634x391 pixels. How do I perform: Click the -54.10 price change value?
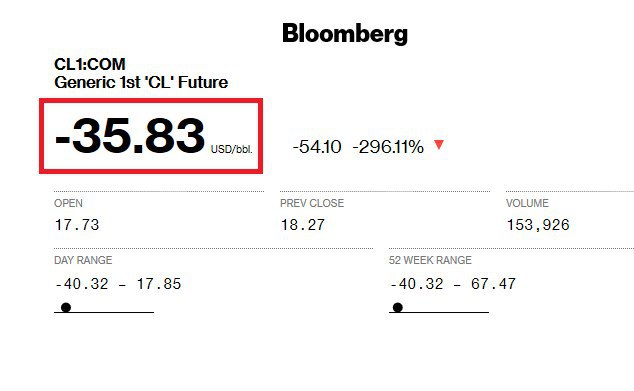pyautogui.click(x=317, y=147)
